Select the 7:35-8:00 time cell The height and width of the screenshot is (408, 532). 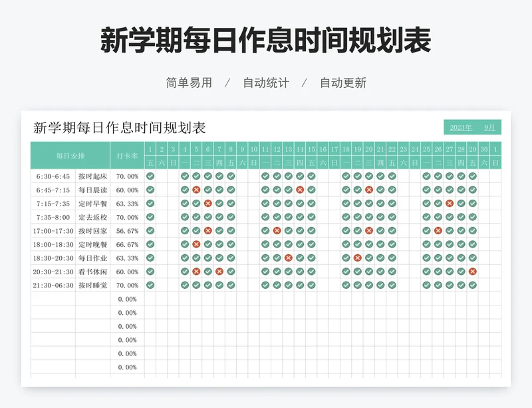coord(53,217)
